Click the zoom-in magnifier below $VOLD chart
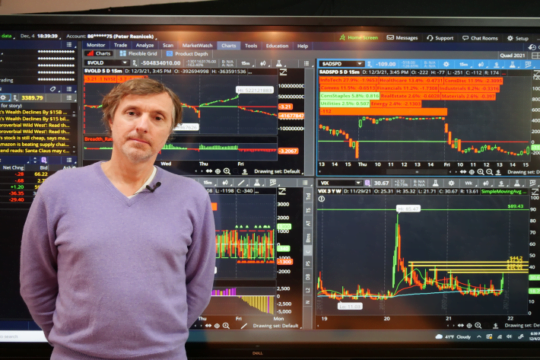The image size is (540, 360). tap(226, 171)
